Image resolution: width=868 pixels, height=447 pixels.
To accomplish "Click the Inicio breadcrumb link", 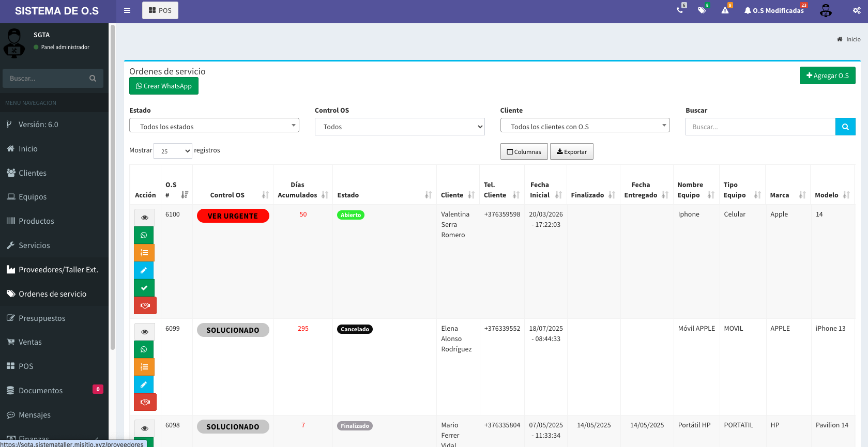I will 849,39.
